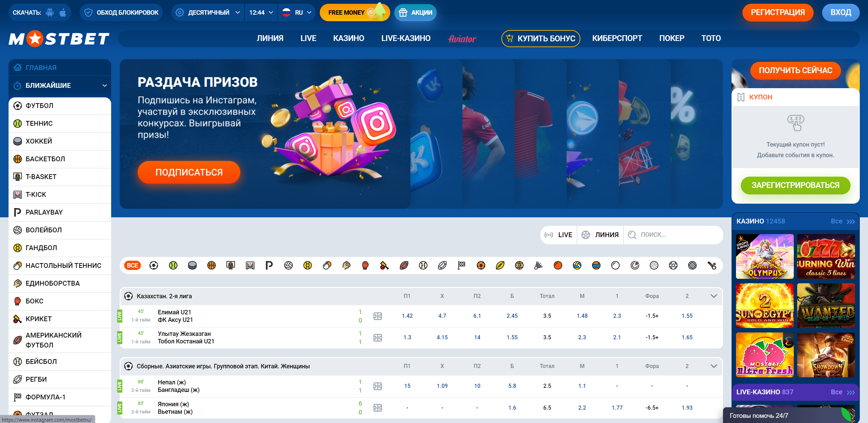Select the hockey puck filter icon
Screen dimensions: 868x423
click(x=192, y=265)
